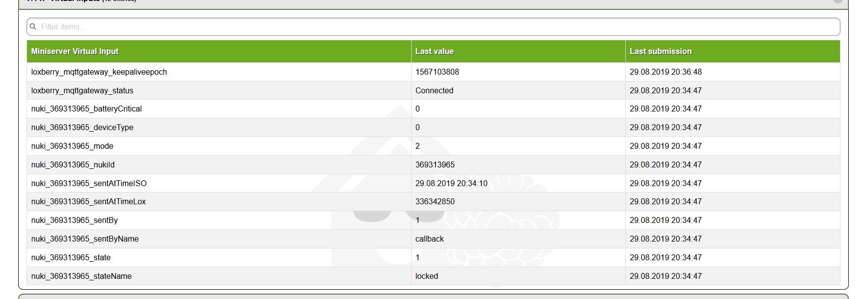Click submission time of sentAtTimeLox row
Screen dimensions: 868x299
666,201
